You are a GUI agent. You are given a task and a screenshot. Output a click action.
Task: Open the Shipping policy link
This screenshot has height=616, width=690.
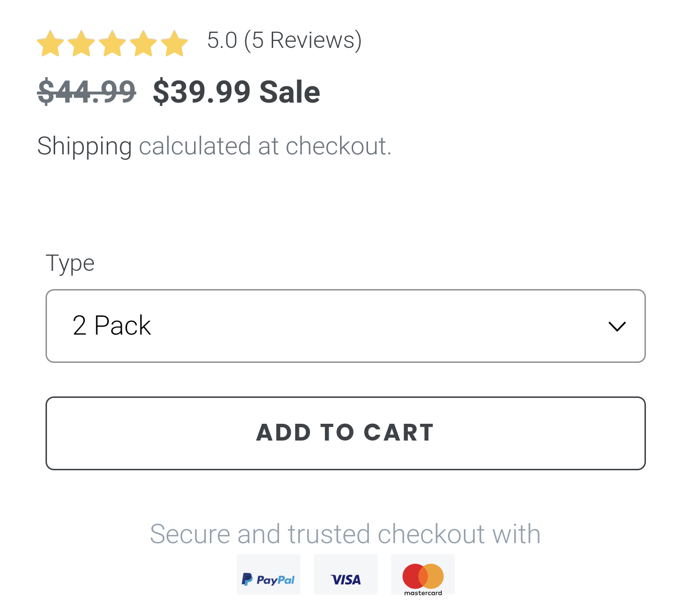pos(84,146)
